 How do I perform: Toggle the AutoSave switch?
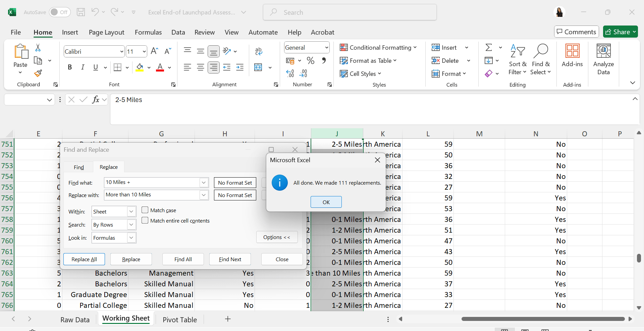tap(60, 12)
